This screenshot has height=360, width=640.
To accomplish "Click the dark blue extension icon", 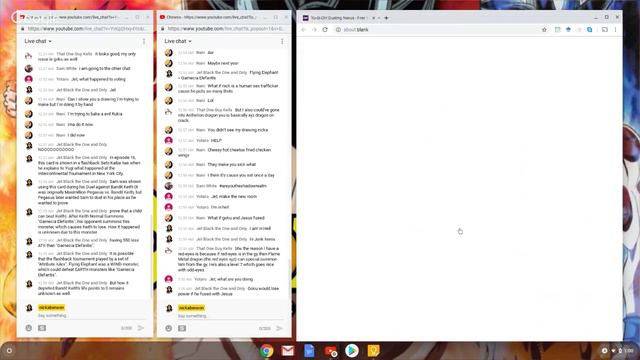I will tap(568, 29).
